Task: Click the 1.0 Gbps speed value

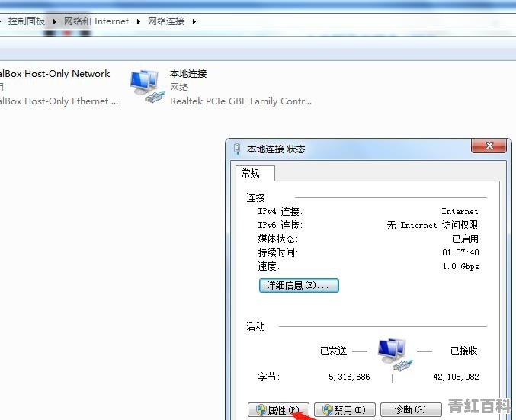Action: pos(460,266)
